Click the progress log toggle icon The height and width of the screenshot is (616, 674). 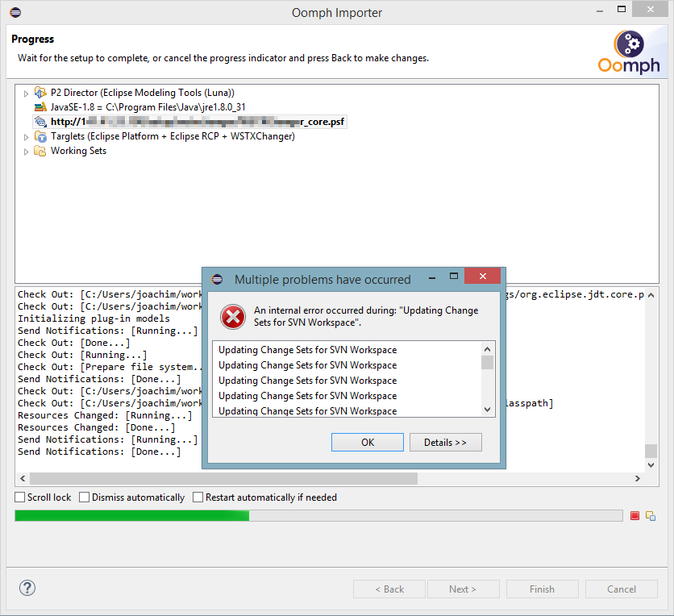651,516
